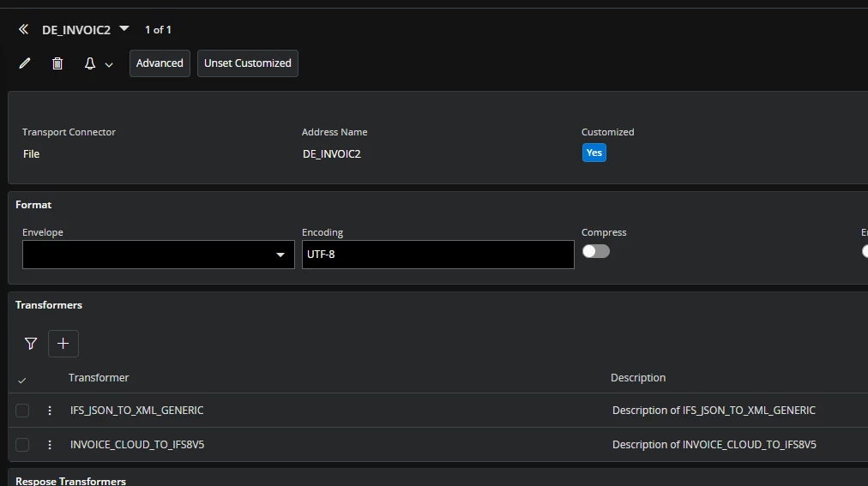868x486 pixels.
Task: Click the bell notification icon
Action: point(89,63)
